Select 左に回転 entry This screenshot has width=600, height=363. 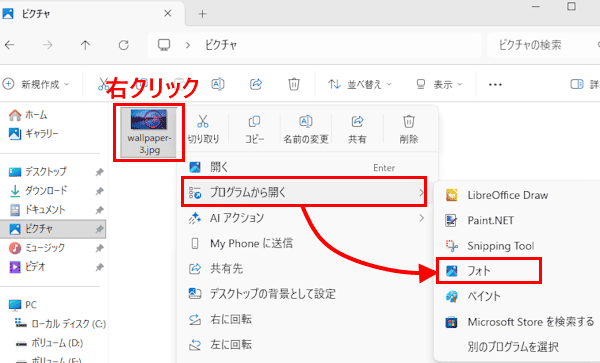click(306, 344)
